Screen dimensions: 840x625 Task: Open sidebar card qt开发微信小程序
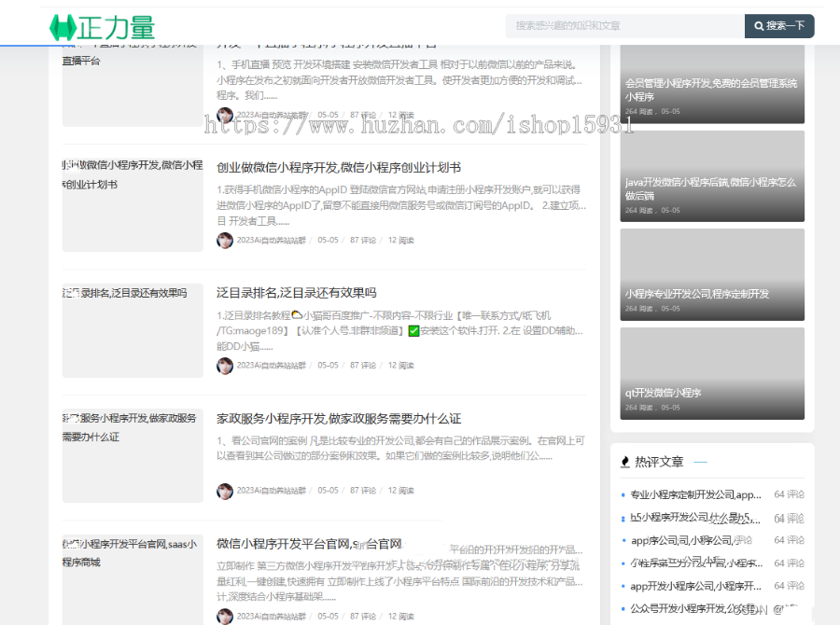pos(712,373)
